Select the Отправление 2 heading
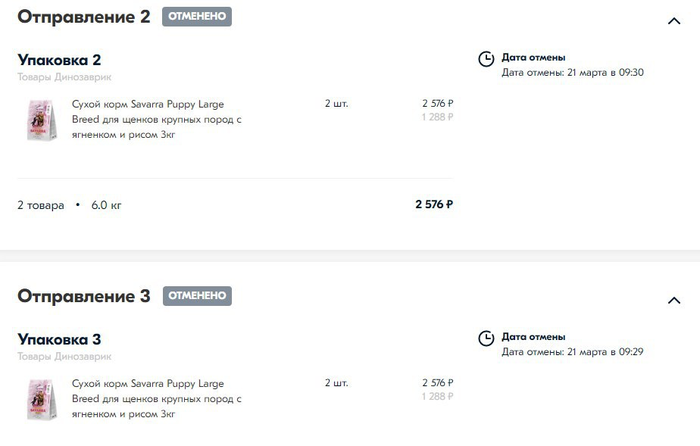The height and width of the screenshot is (446, 700). (84, 17)
